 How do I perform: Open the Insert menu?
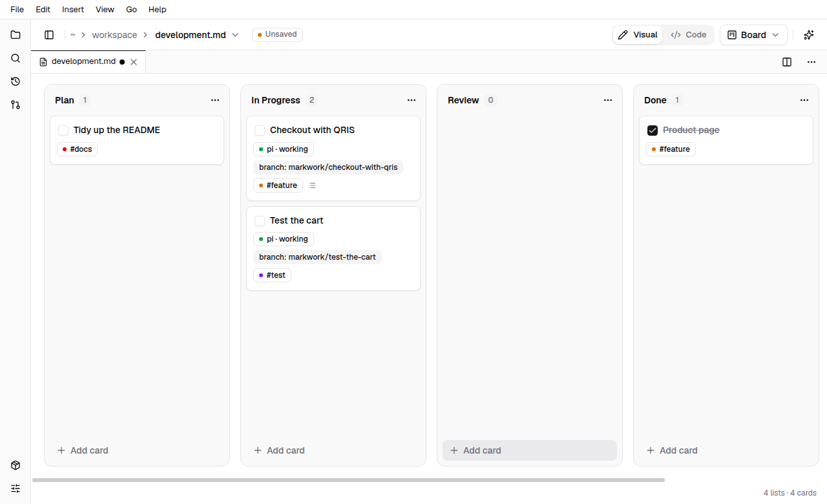tap(73, 10)
